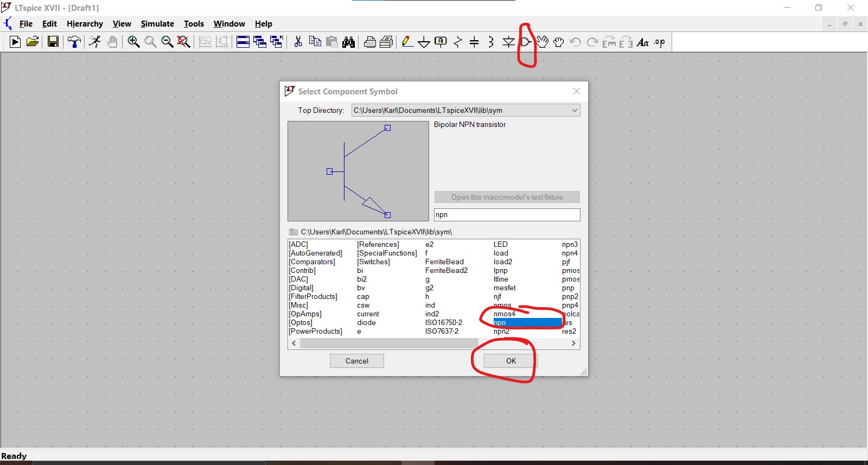Click the Zoom Full Extents icon
868x465 pixels.
(x=184, y=42)
